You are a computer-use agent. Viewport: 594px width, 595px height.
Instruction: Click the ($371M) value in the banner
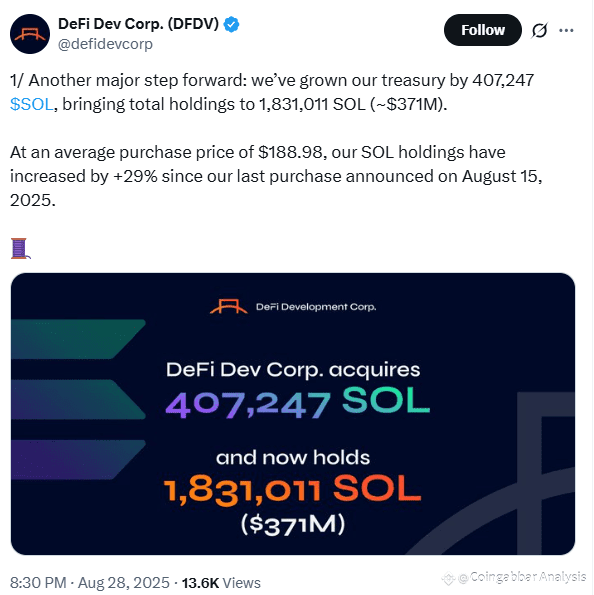[293, 524]
